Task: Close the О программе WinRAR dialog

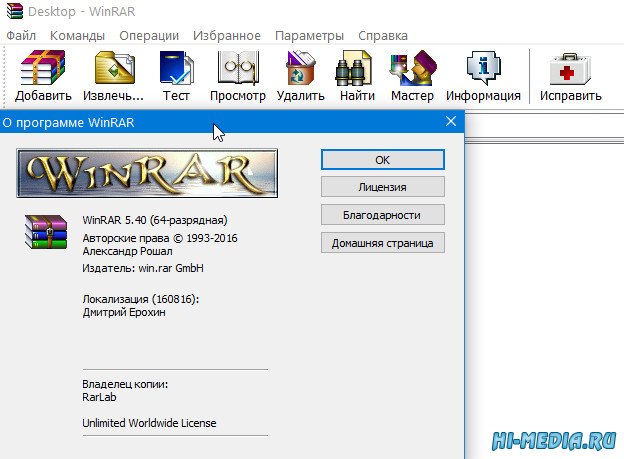Action: [x=451, y=121]
